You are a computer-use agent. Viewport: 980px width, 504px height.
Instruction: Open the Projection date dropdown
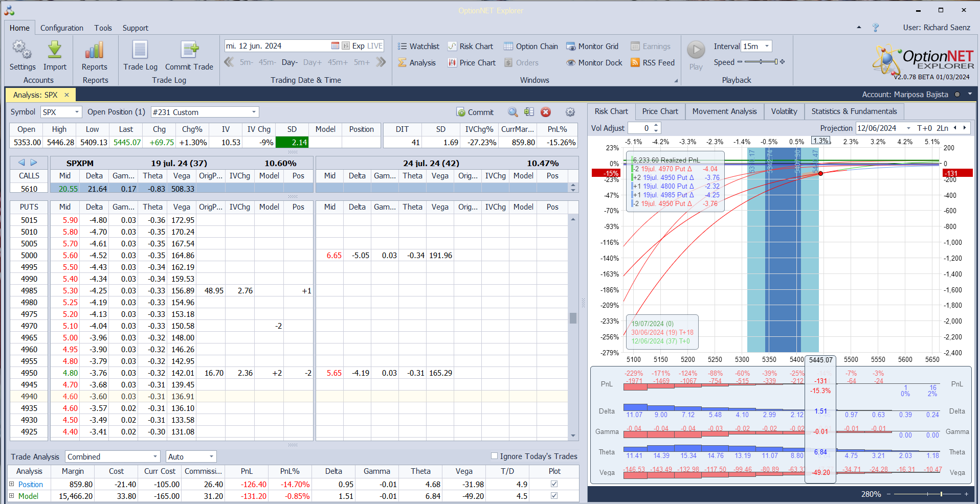click(x=908, y=128)
